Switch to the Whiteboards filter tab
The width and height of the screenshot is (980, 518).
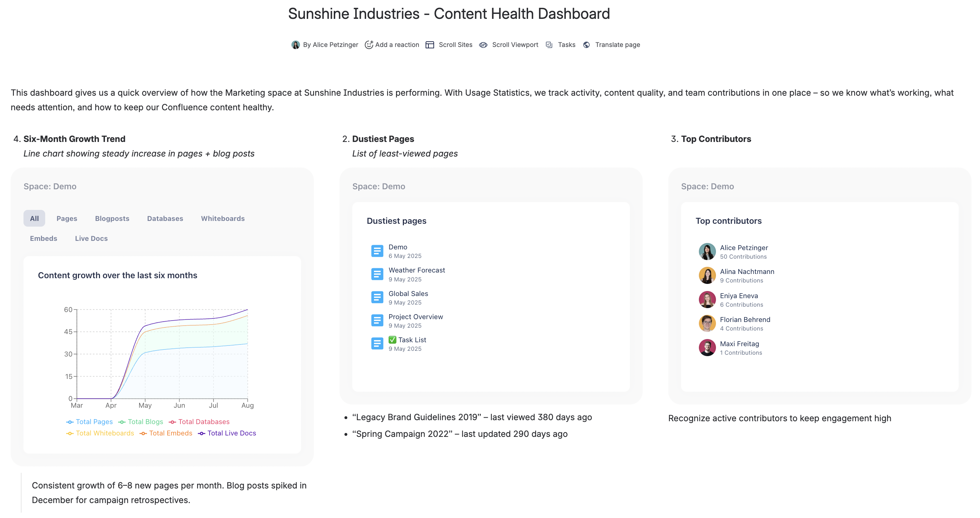[x=223, y=218]
